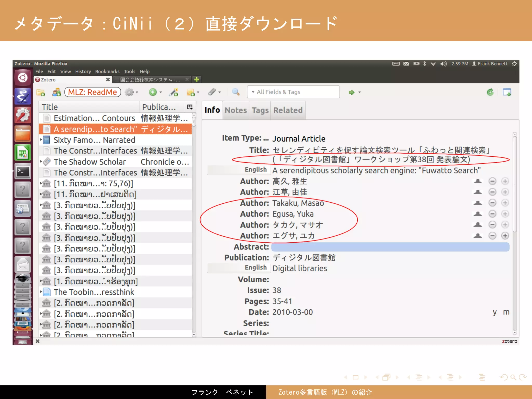Screen dimensions: 532x399
Task: Click the Add Item by Identifier wand
Action: [x=174, y=92]
